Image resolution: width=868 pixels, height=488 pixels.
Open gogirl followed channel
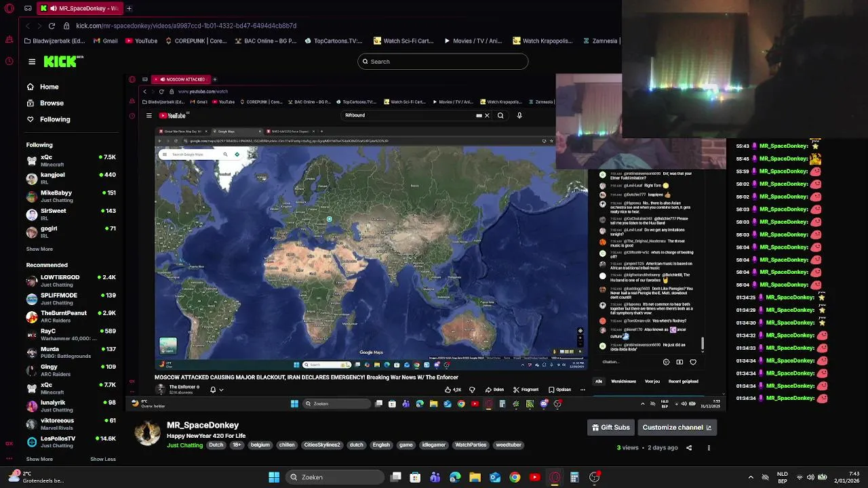coord(71,232)
